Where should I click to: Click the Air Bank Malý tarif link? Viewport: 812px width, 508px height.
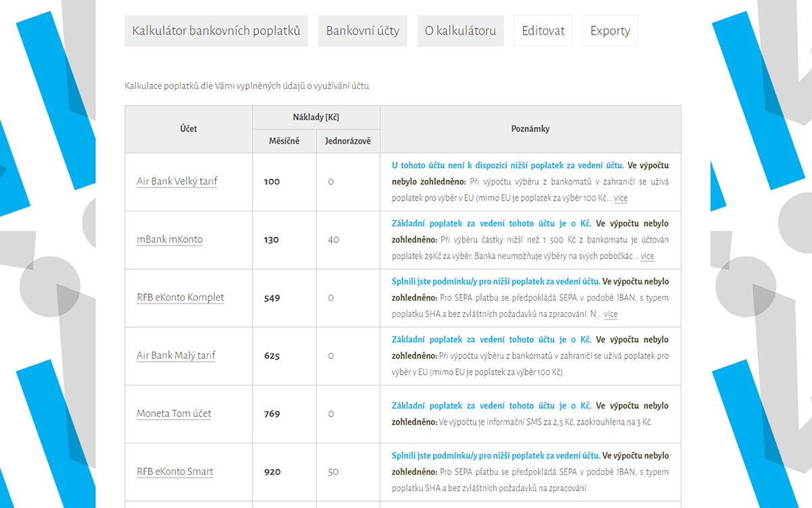click(x=176, y=356)
